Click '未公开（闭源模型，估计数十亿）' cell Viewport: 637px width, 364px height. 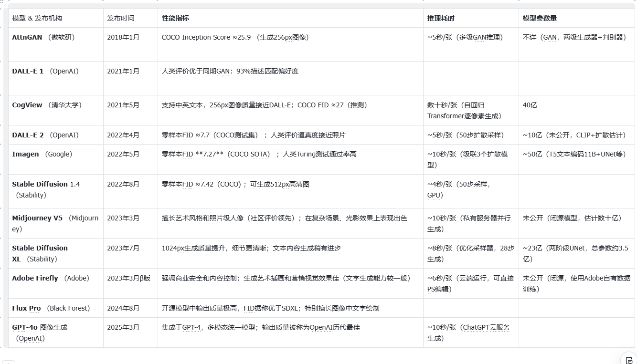click(577, 223)
